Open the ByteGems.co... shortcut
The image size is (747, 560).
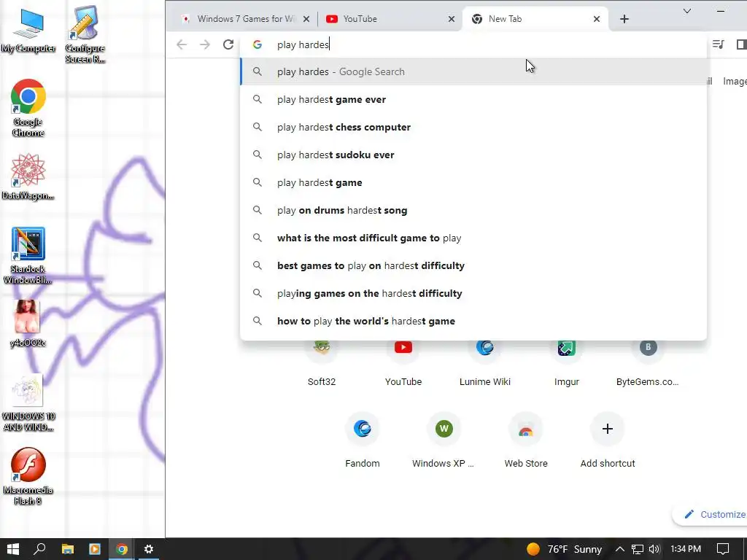pos(648,365)
